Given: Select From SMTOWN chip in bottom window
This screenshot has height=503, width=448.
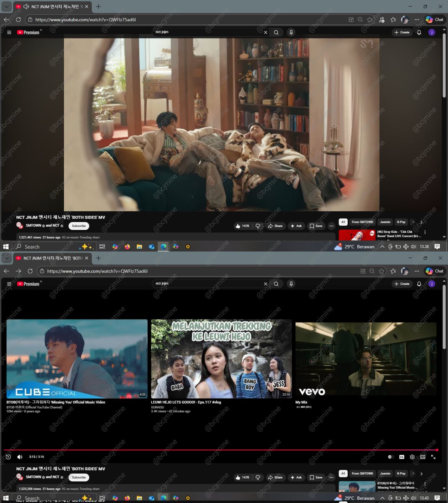Looking at the screenshot, I should pyautogui.click(x=362, y=474).
